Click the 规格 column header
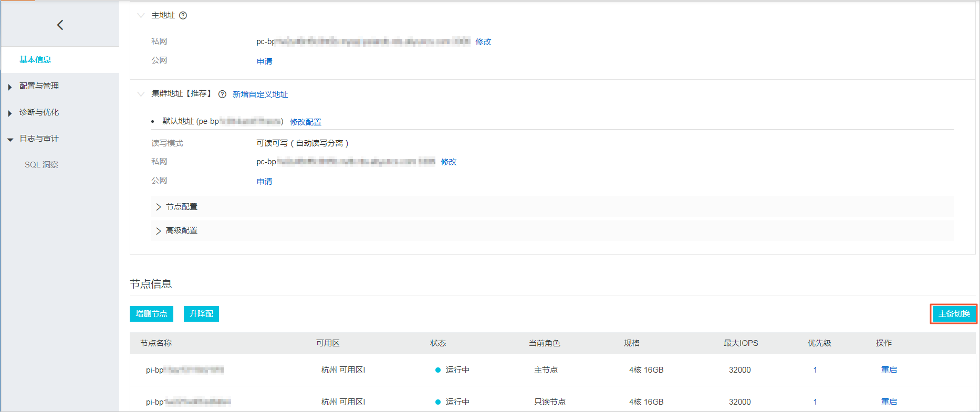980x412 pixels. click(x=632, y=343)
